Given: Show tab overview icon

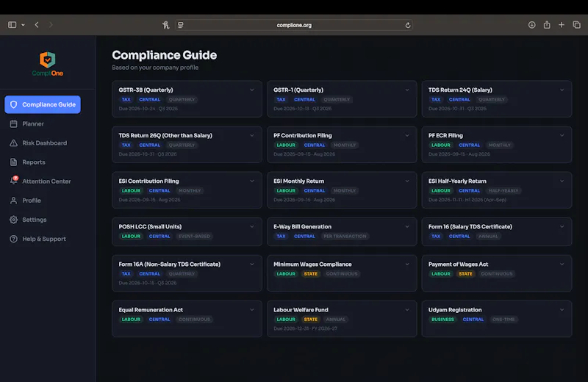Looking at the screenshot, I should click(x=576, y=25).
